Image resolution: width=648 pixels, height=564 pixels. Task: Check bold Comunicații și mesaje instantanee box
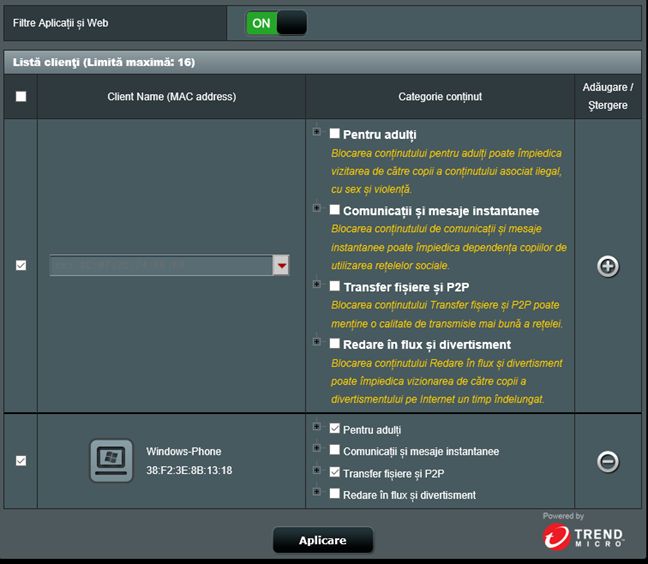335,209
